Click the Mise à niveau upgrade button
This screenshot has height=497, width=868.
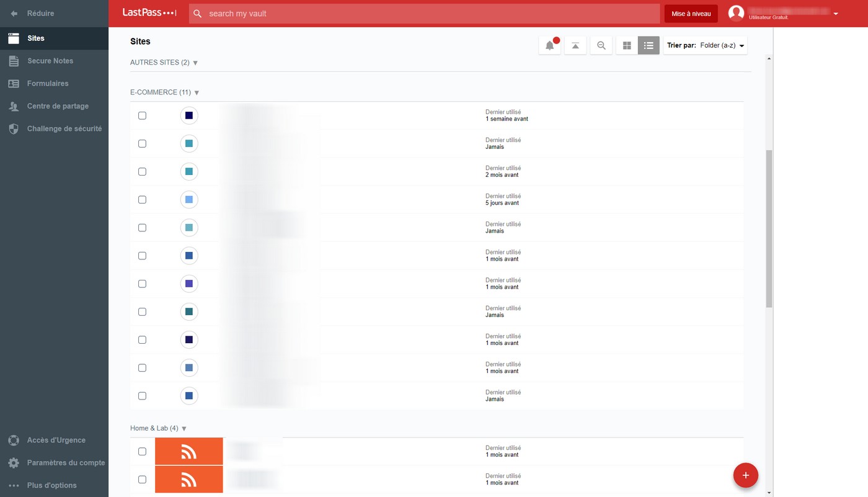[x=691, y=14]
